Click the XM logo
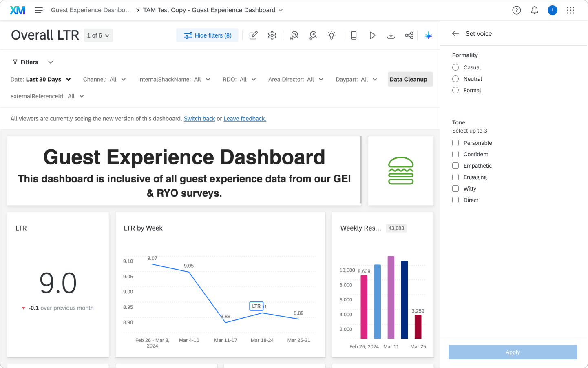The height and width of the screenshot is (368, 588). point(18,10)
